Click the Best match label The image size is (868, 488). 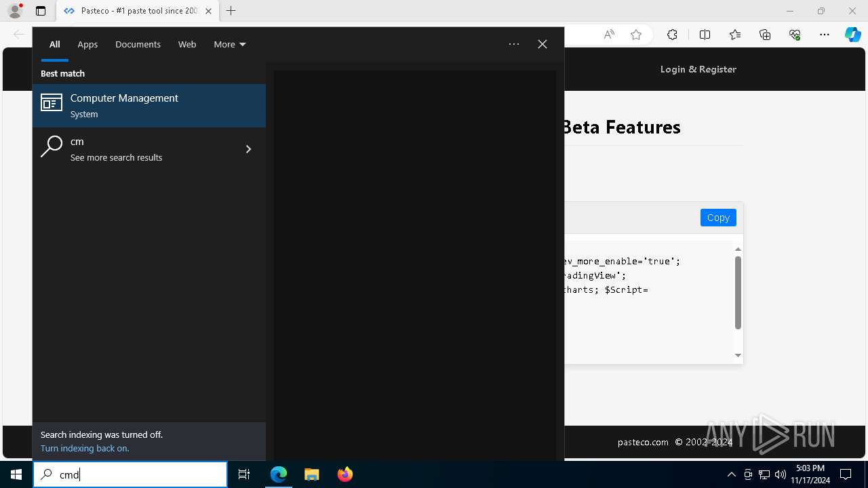(62, 73)
